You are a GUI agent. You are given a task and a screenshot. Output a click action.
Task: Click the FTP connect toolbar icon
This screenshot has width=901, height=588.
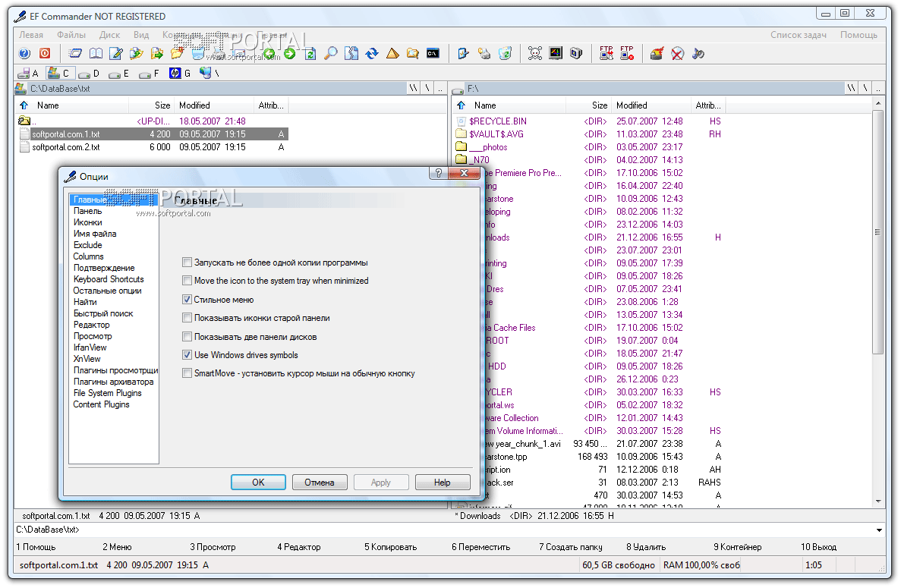(606, 53)
